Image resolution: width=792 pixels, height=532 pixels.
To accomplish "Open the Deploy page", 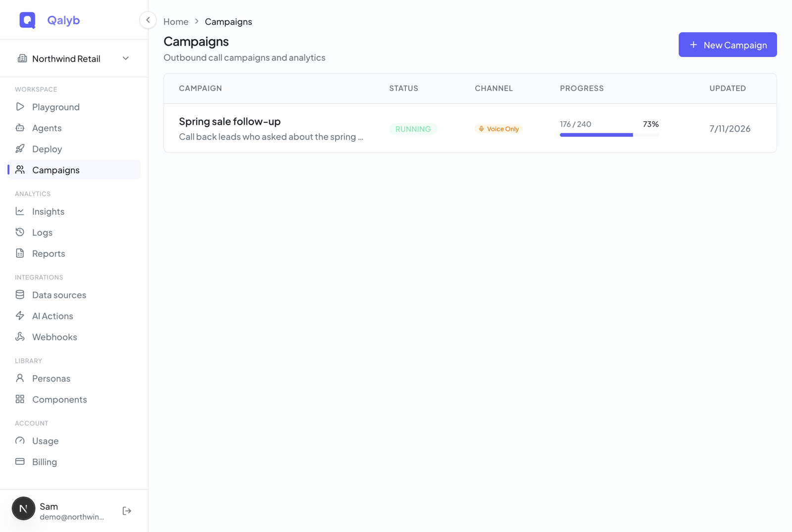I will click(x=74, y=149).
